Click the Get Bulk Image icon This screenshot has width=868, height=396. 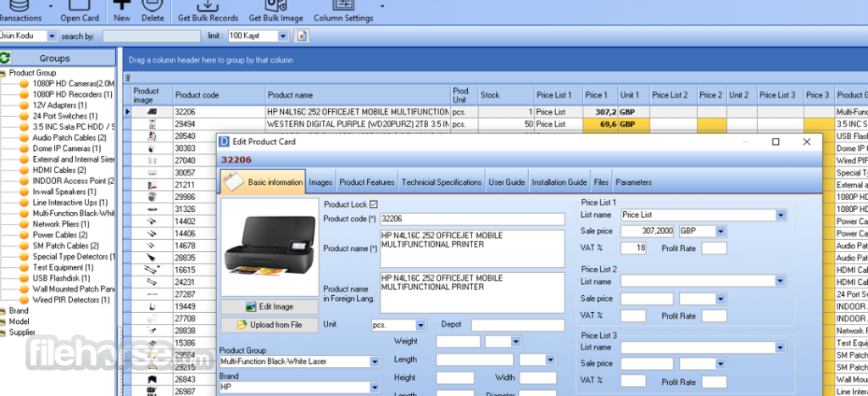[x=275, y=5]
